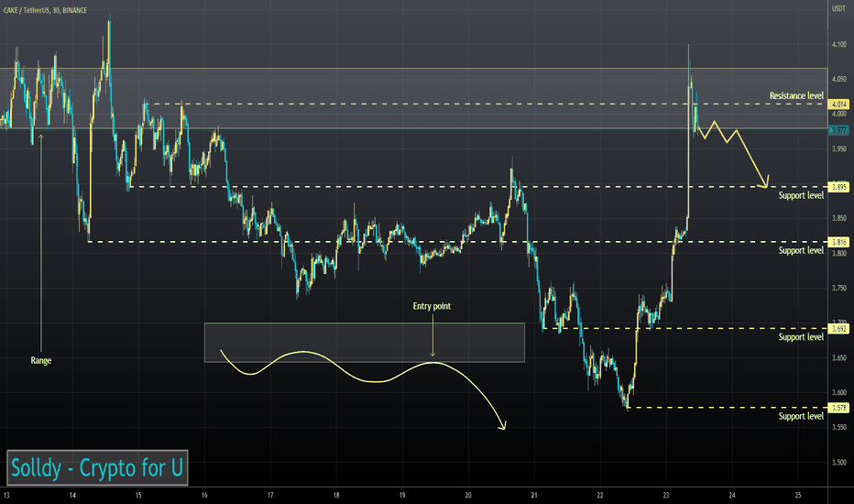This screenshot has height=504, width=854.
Task: Click date 21 on time axis
Action: (x=533, y=495)
